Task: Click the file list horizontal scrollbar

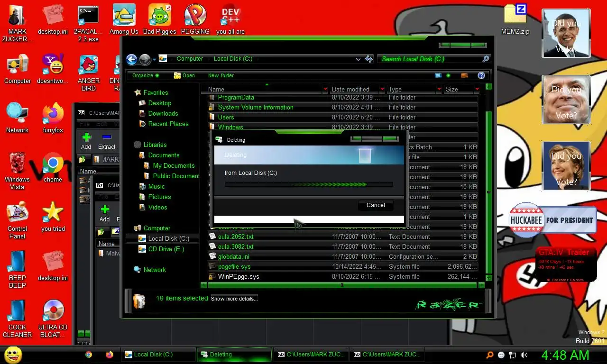Action: [x=342, y=285]
